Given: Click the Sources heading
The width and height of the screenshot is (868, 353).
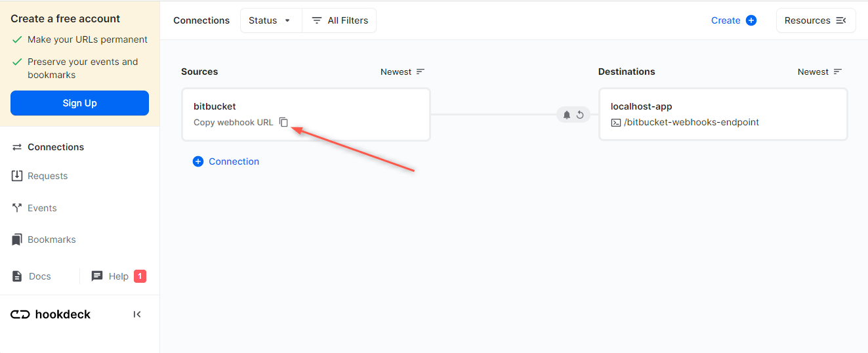Looking at the screenshot, I should (199, 72).
